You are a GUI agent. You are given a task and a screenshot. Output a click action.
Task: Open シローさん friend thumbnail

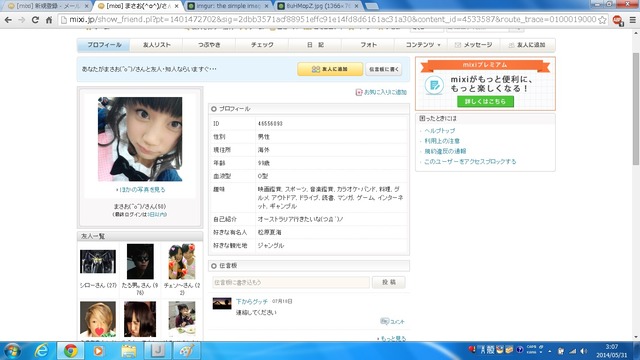[x=98, y=262]
